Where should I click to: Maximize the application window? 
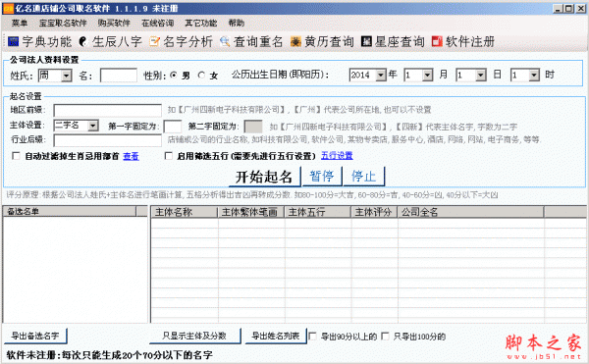[x=568, y=9]
